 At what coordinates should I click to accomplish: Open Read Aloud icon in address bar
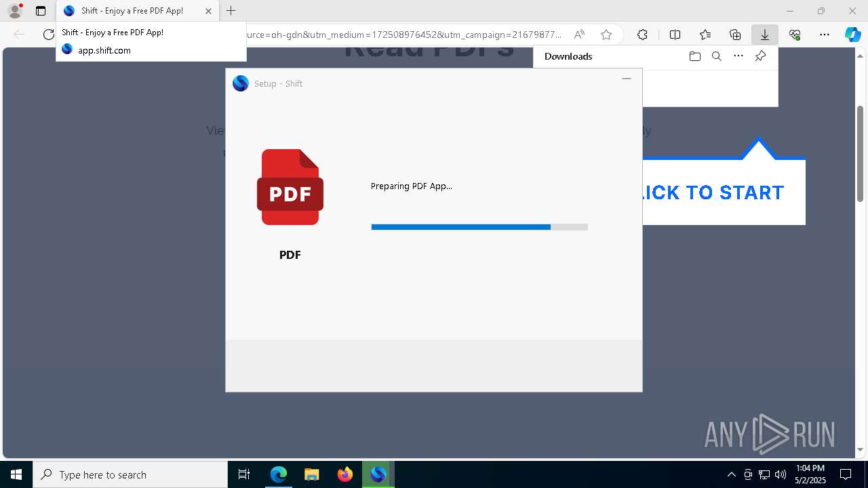point(579,35)
